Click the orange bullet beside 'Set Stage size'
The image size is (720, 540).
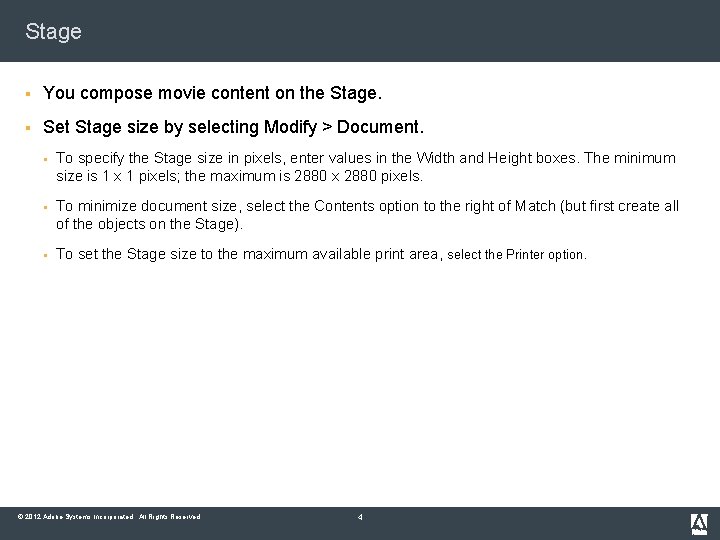pos(28,128)
